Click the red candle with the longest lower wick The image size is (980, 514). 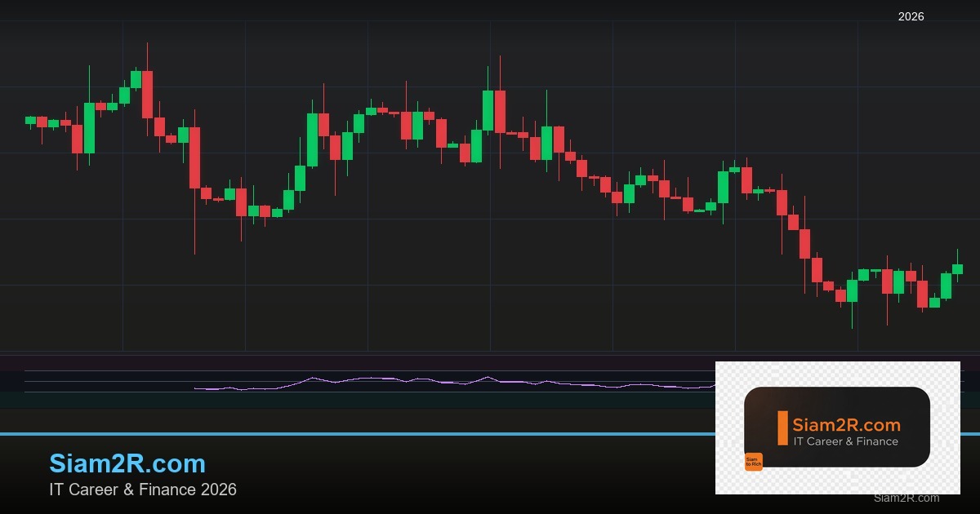[194, 157]
